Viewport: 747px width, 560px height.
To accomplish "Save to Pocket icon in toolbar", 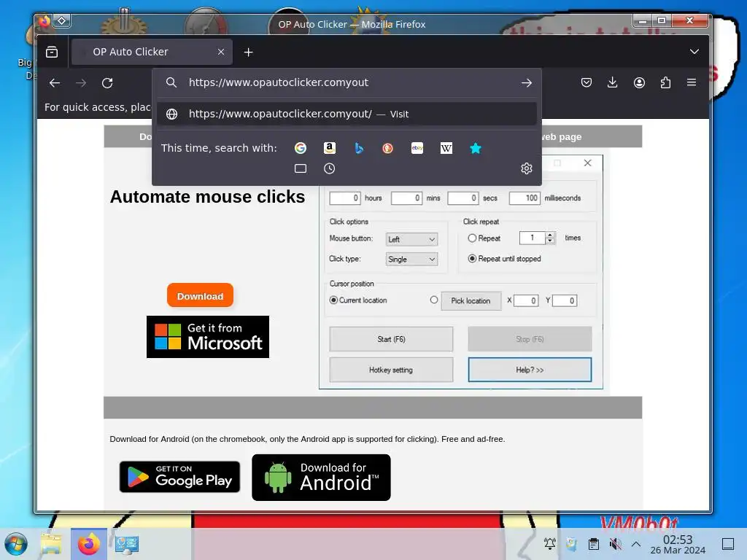I will 587,83.
